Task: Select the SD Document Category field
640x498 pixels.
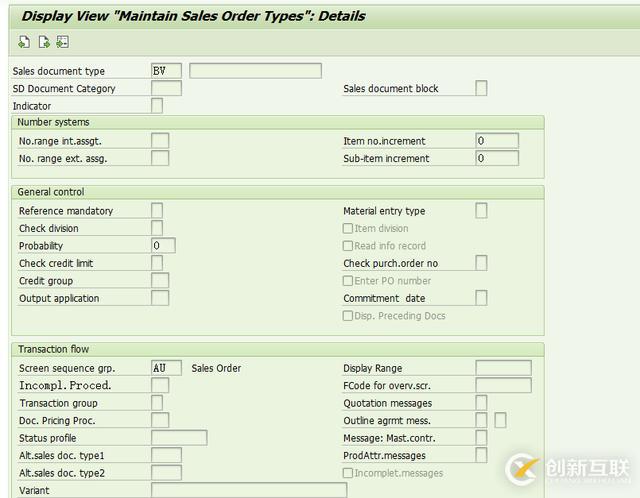Action: 166,89
